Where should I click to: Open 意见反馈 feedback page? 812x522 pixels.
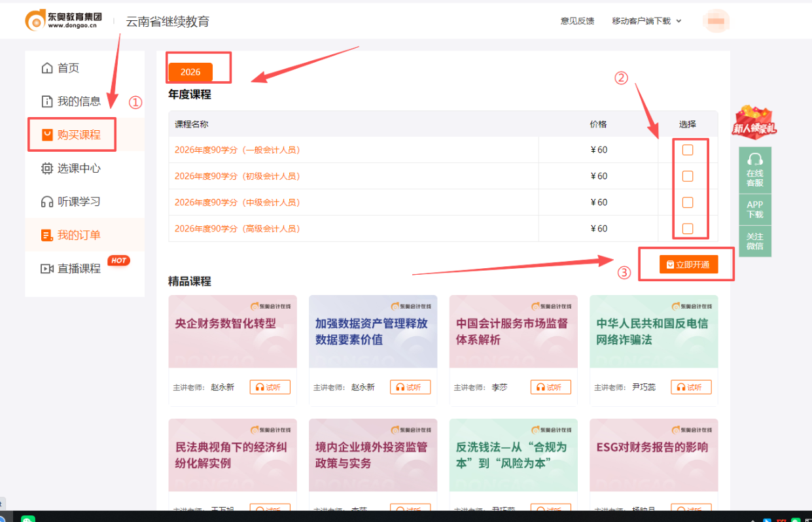[x=576, y=20]
